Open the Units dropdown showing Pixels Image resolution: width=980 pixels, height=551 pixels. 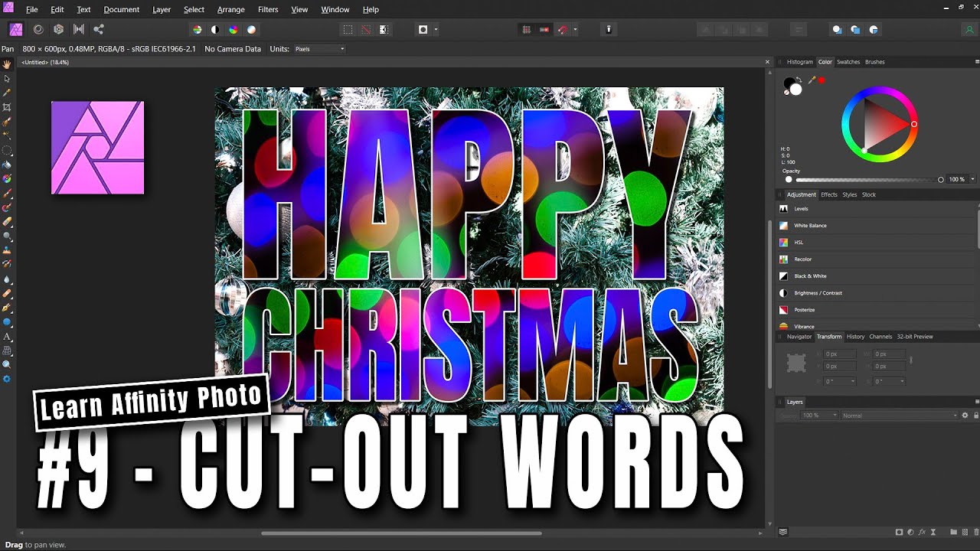click(x=319, y=49)
